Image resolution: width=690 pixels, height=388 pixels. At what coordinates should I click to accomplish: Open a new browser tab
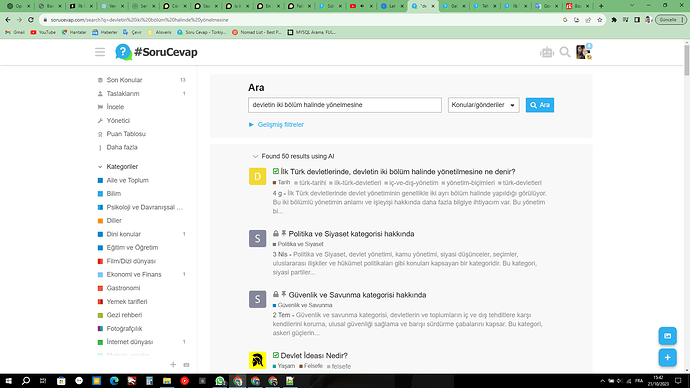click(601, 6)
